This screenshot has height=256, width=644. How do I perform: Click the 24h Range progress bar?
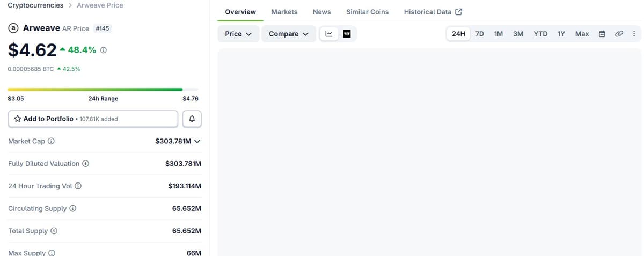tap(103, 90)
